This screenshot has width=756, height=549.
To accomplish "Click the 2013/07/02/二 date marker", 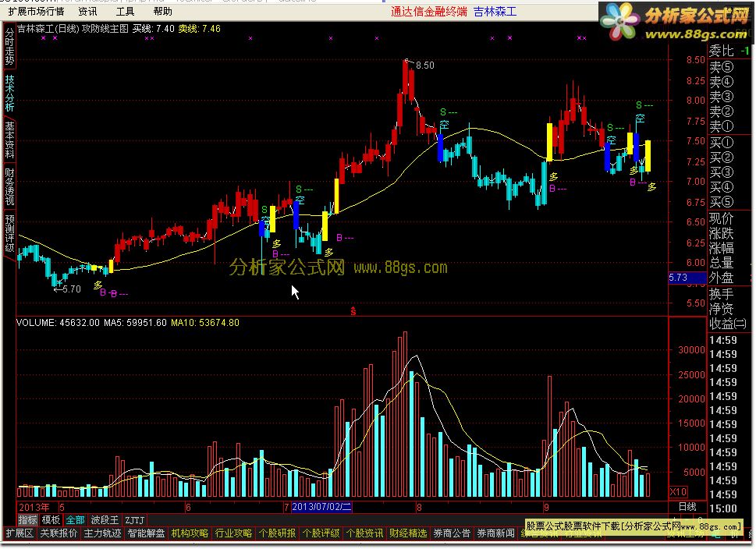I will pos(321,507).
